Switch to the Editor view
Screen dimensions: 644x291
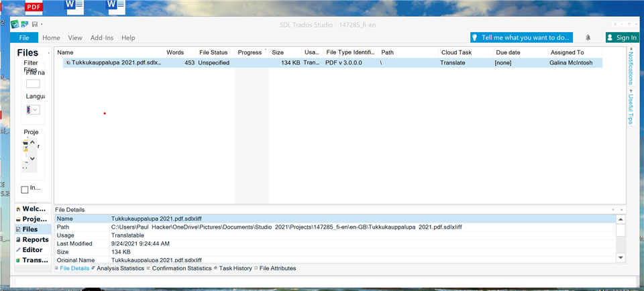34,249
